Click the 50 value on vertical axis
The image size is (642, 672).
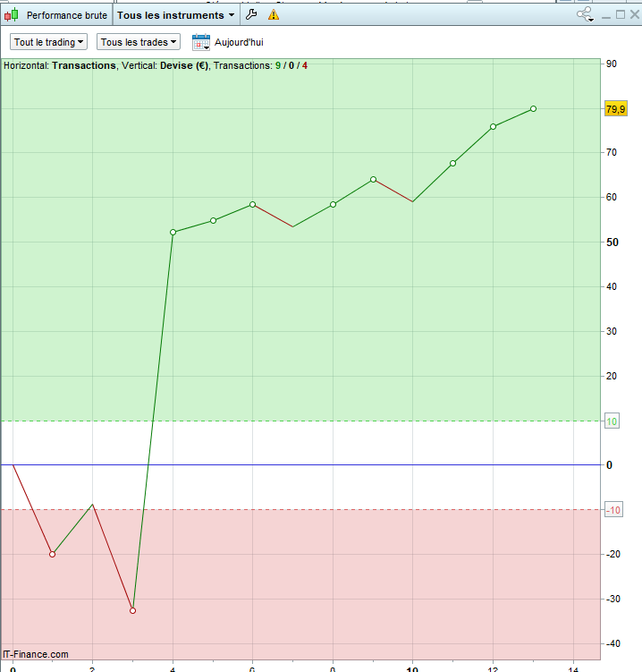point(612,242)
